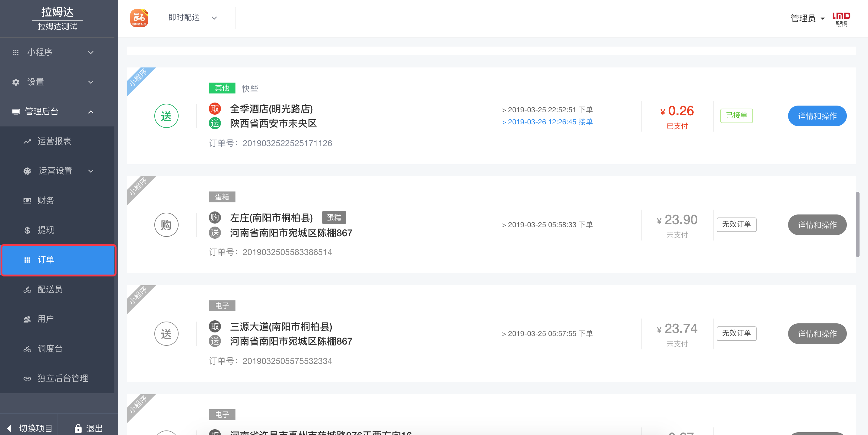
Task: Click the 管理后台 monitor icon
Action: [x=15, y=112]
